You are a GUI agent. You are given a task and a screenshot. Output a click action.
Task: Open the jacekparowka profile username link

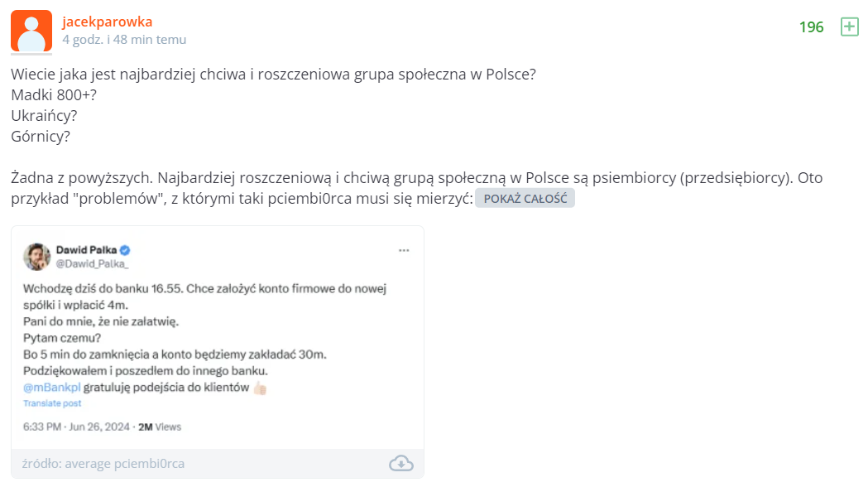click(107, 22)
